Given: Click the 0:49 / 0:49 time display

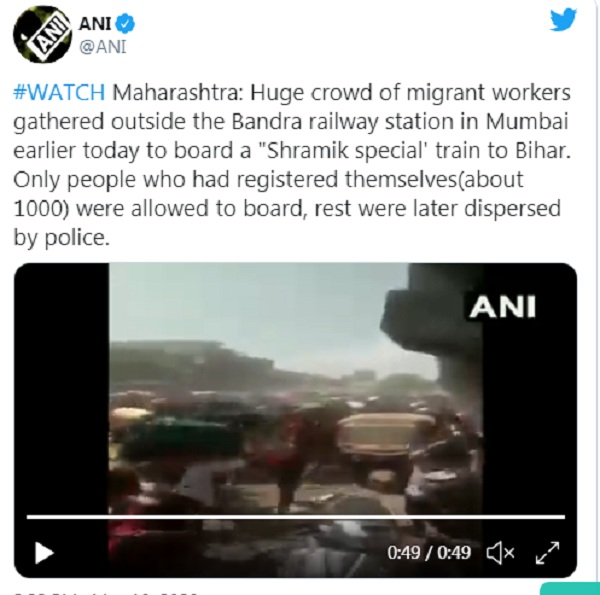Looking at the screenshot, I should point(429,553).
